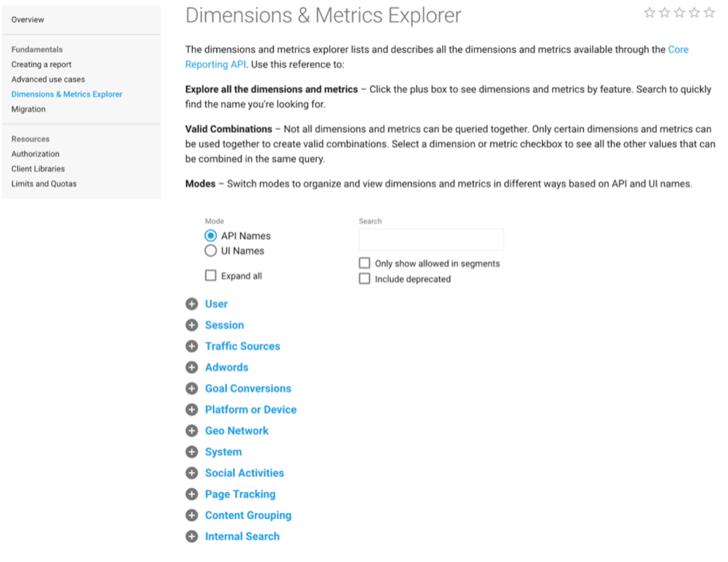Open the Client Libraries sidebar link
The width and height of the screenshot is (728, 562).
click(38, 169)
